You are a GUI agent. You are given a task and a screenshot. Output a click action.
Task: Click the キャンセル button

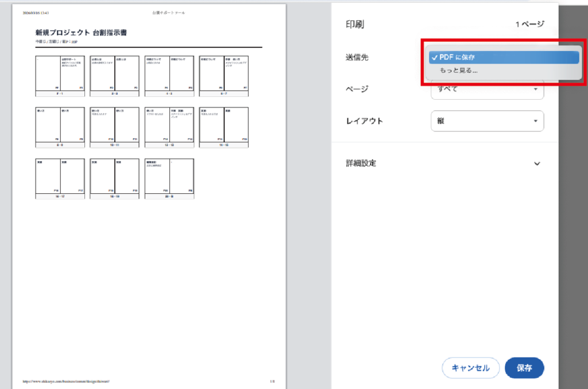470,368
